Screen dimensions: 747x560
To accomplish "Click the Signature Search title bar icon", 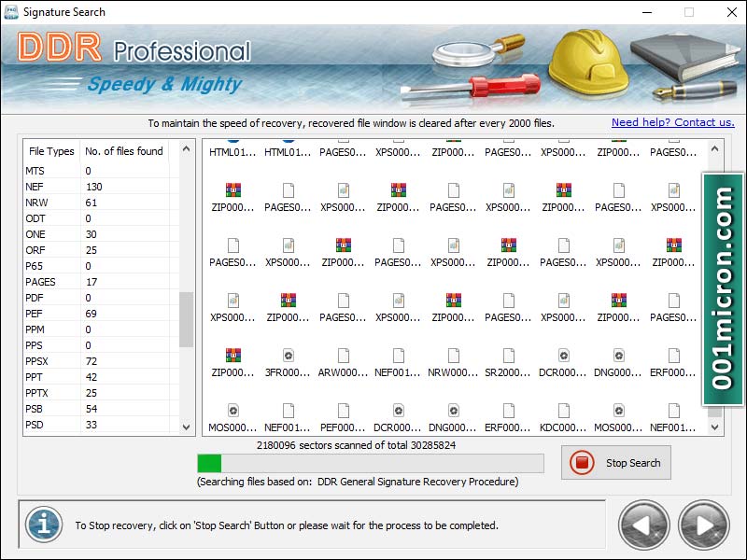I will coord(13,11).
